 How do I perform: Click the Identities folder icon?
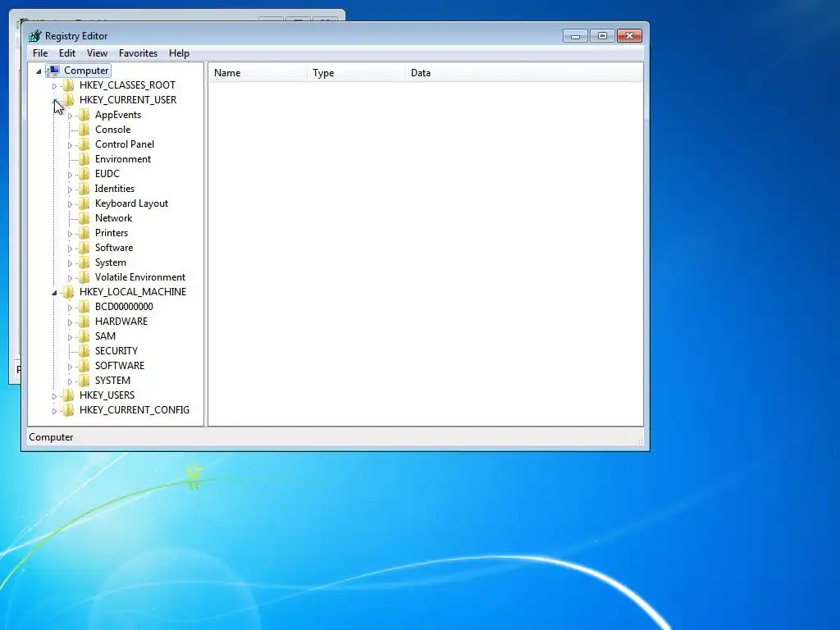pos(84,189)
